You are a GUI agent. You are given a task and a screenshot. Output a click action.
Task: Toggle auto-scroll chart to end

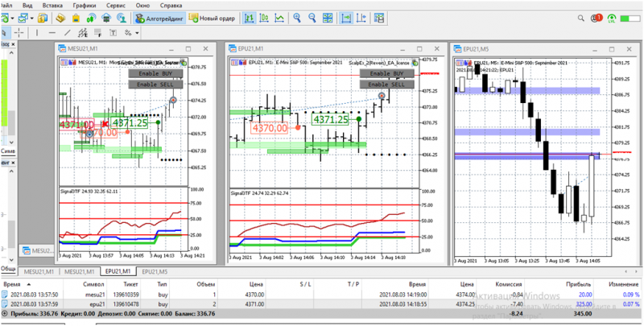pyautogui.click(x=347, y=18)
